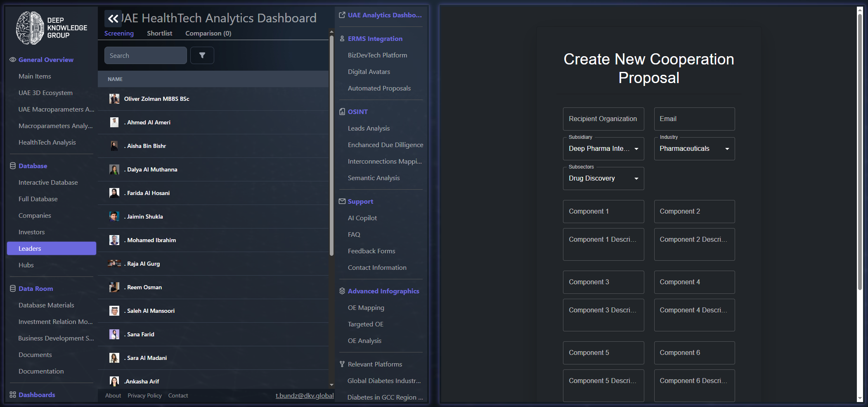
Task: Click the leaders list vertical scrollbar
Action: coord(331,145)
